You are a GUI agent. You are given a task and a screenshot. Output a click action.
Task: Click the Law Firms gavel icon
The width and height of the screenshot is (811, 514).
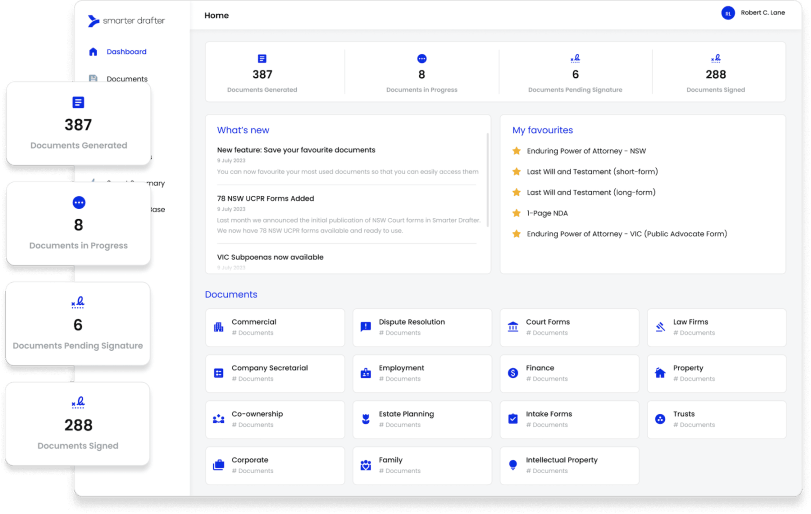click(660, 327)
